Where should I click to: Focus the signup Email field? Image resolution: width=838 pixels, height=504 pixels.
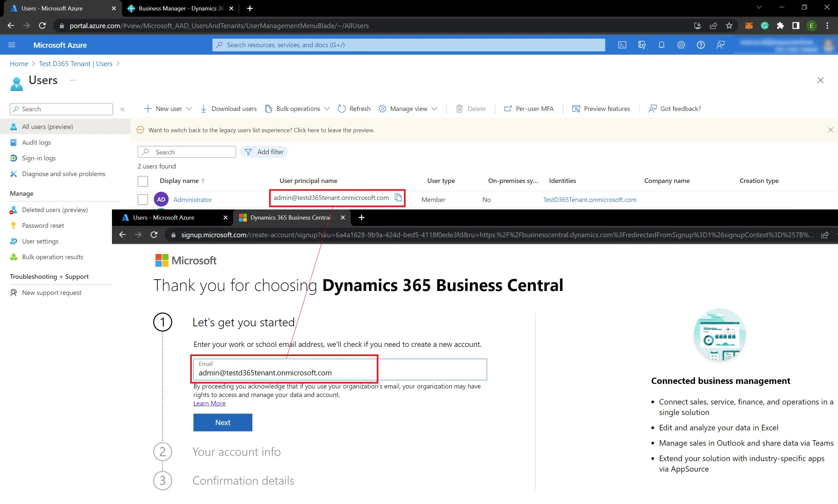tap(340, 369)
